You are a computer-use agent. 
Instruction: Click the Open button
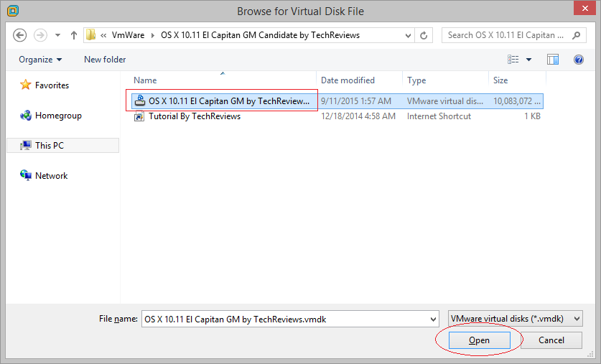(479, 340)
